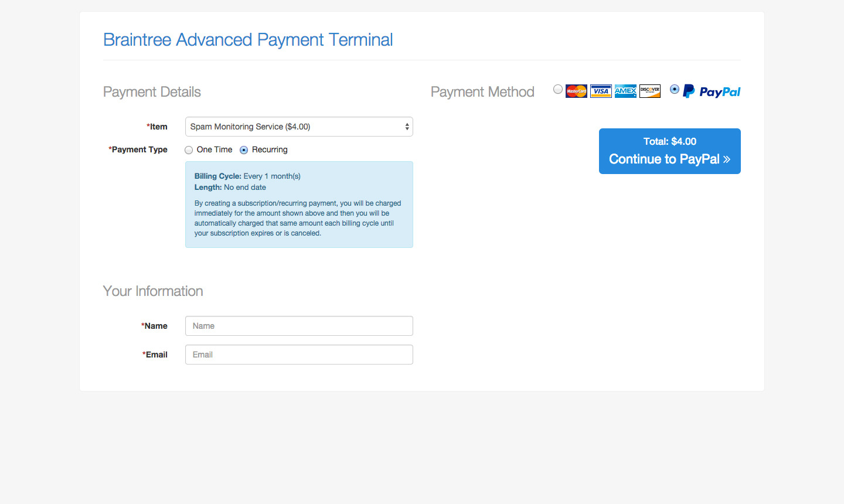
Task: Open Braintree Advanced Payment Terminal title link
Action: pos(248,40)
